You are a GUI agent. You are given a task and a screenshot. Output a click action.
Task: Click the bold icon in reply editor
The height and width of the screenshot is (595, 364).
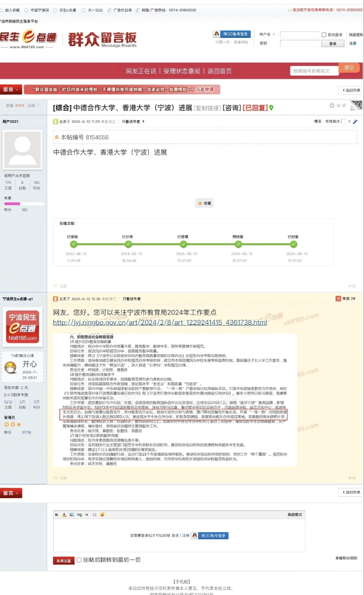click(57, 514)
